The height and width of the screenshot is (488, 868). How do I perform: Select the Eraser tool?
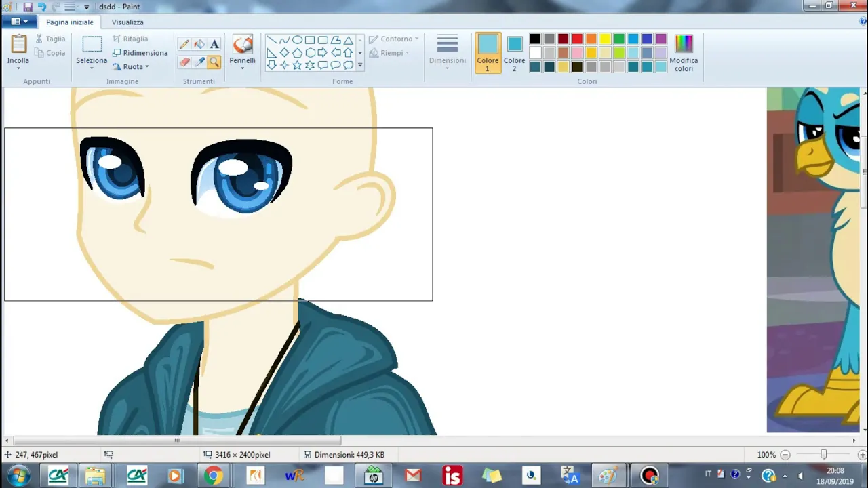[184, 62]
